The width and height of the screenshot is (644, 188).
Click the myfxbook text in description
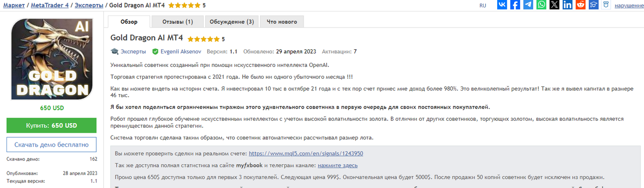click(x=249, y=165)
